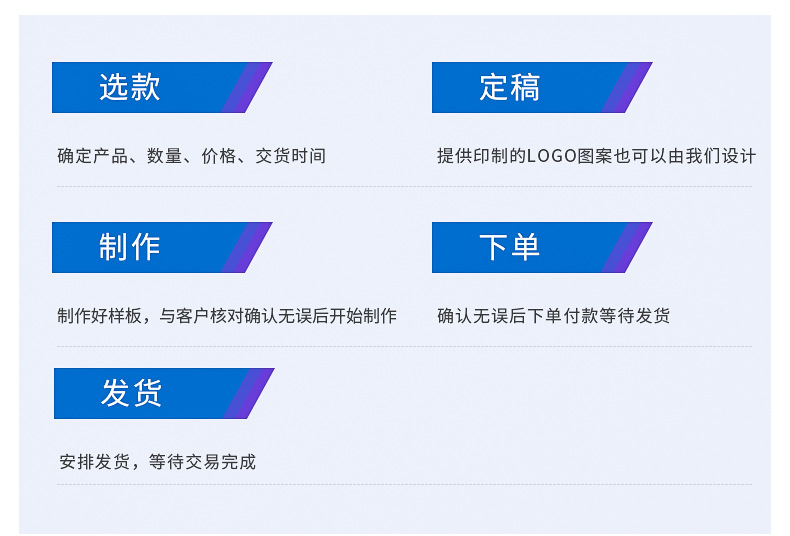Select the 安排发货，等待交易完成 text

158,462
